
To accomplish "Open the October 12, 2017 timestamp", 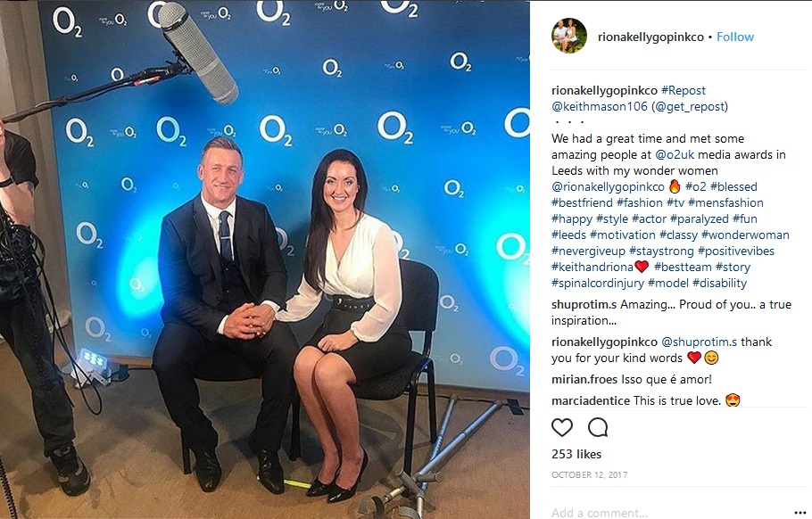I will click(x=589, y=474).
